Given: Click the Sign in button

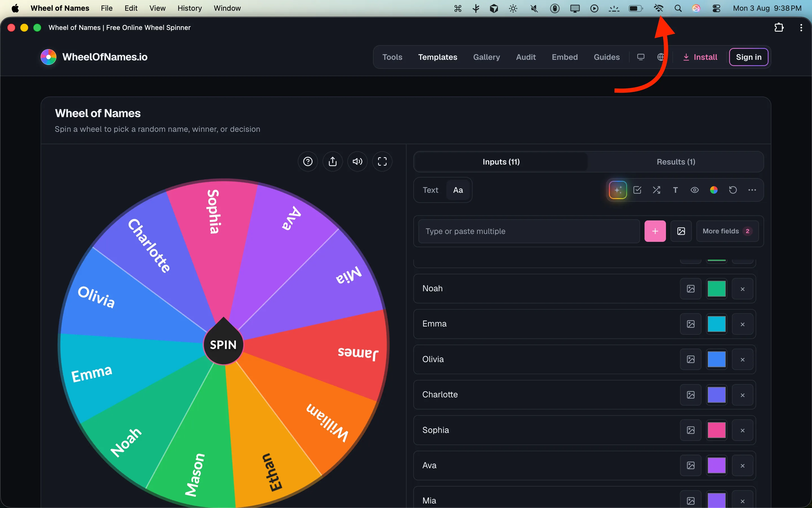Looking at the screenshot, I should tap(749, 57).
